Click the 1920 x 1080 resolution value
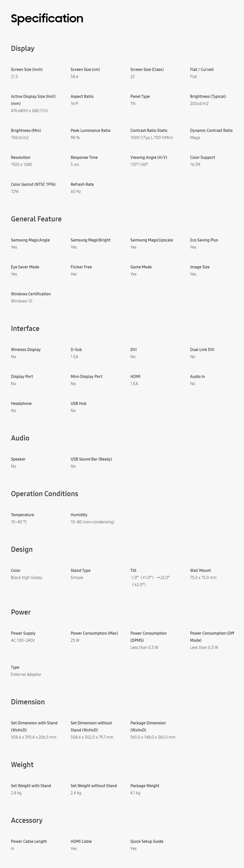Screen dimensions: 244x868 point(22,164)
